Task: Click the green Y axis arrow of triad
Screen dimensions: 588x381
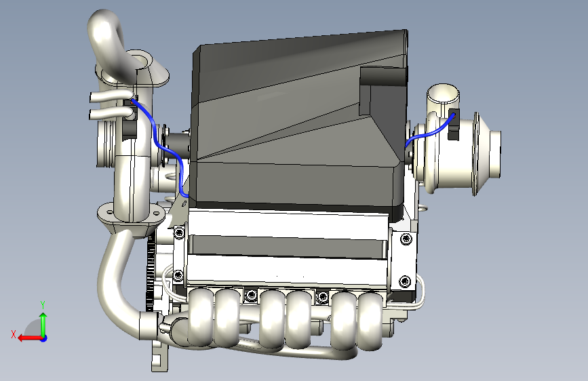Action: pyautogui.click(x=43, y=324)
